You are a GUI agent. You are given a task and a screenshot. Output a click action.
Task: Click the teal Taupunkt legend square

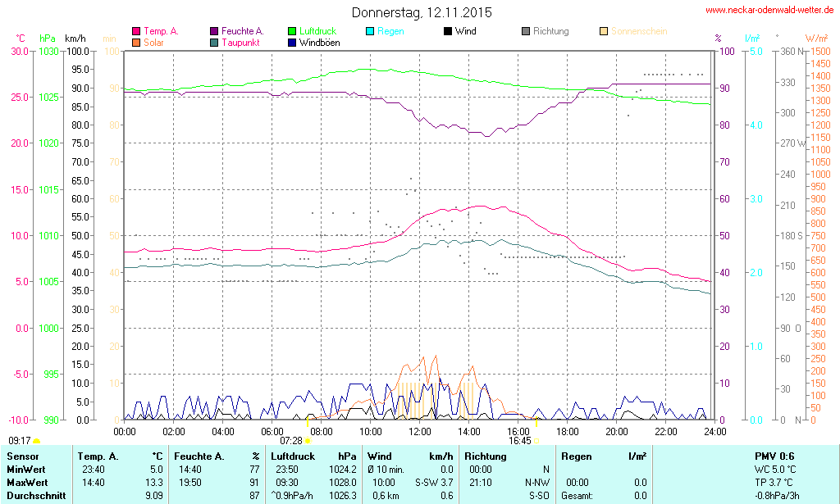click(214, 42)
